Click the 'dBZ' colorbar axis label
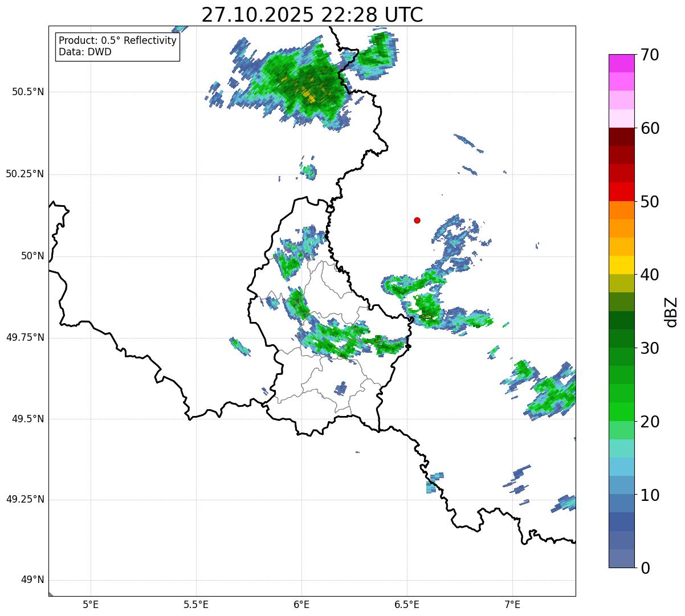The width and height of the screenshot is (685, 616). coord(671,312)
